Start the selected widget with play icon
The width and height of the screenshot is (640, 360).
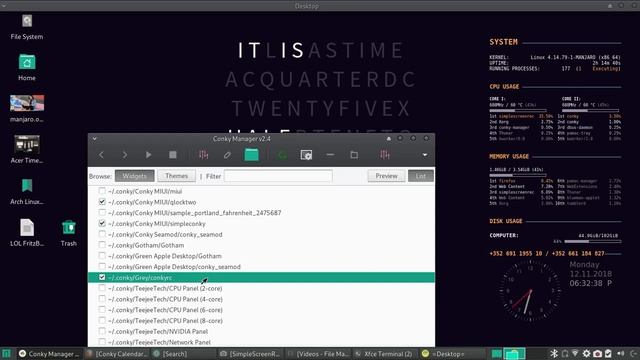(148, 155)
